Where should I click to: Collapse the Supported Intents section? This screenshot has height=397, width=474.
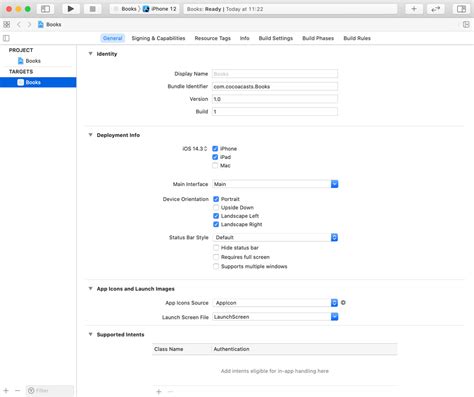tap(90, 334)
